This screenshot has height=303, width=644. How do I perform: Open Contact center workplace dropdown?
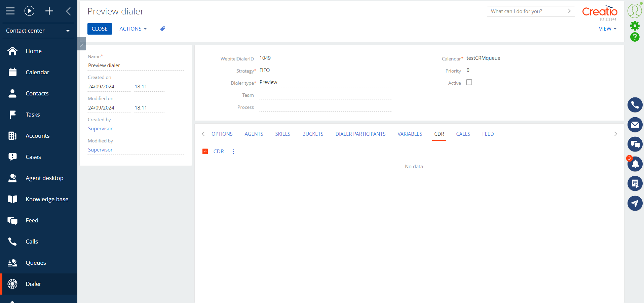tap(38, 31)
